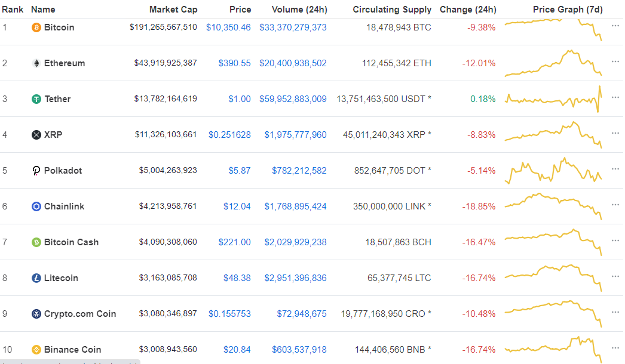
Task: Click XRP's price $0.251628
Action: pyautogui.click(x=229, y=135)
